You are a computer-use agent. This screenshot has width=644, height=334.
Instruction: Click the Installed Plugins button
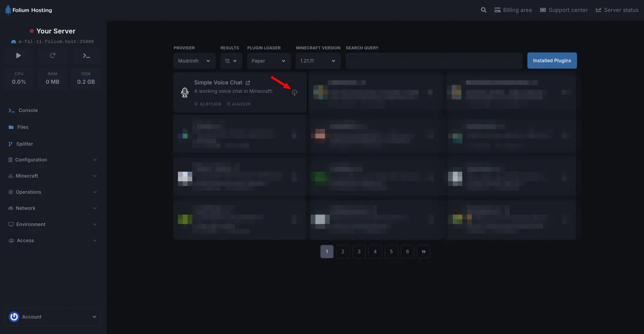[552, 61]
